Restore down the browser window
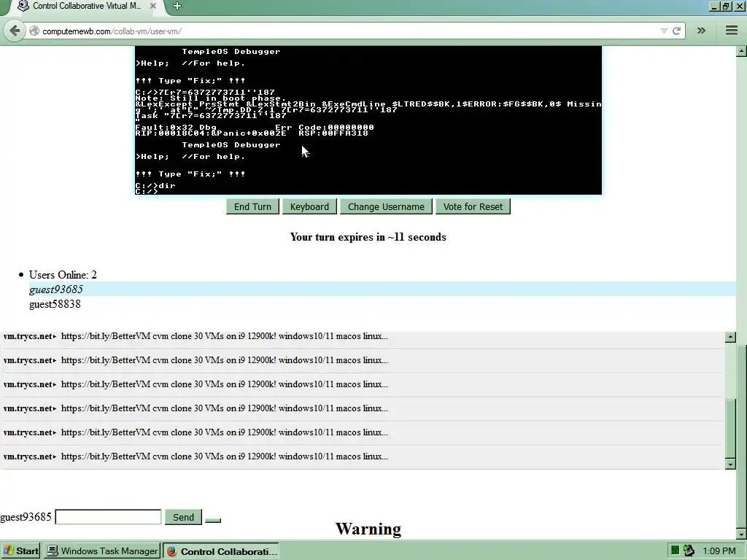This screenshot has height=560, width=747. pyautogui.click(x=726, y=6)
